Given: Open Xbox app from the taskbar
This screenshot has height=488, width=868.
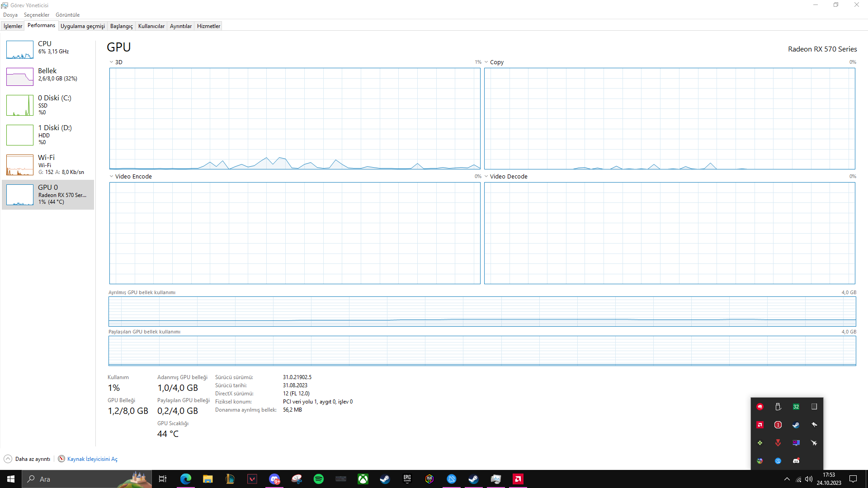Looking at the screenshot, I should (x=363, y=479).
